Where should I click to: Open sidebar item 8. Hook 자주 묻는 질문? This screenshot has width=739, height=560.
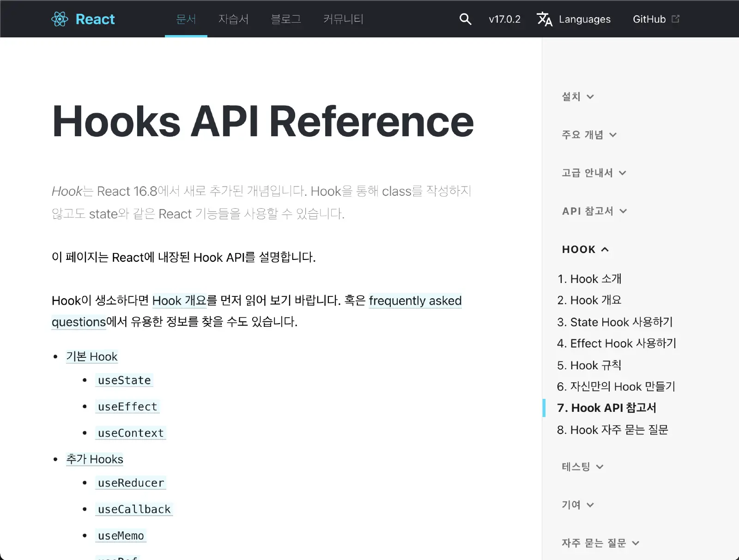[612, 430]
